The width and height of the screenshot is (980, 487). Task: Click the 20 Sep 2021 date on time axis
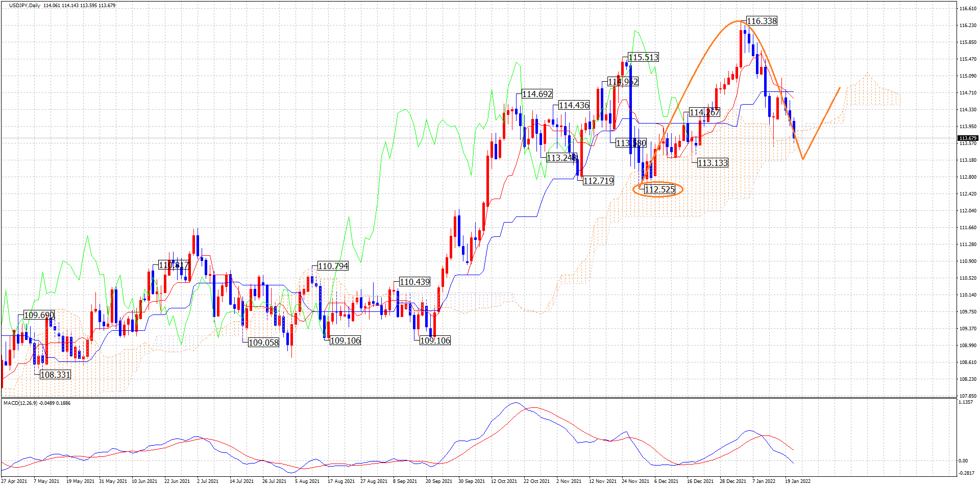(438, 481)
